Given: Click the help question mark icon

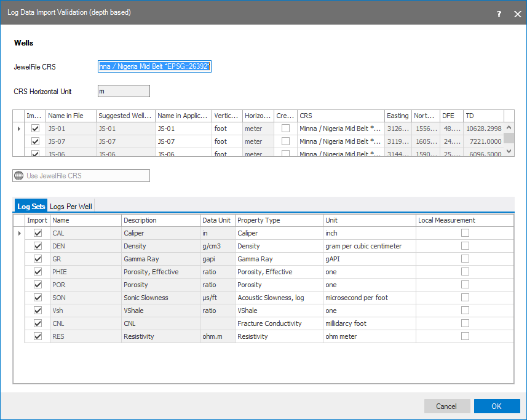Looking at the screenshot, I should (x=499, y=14).
